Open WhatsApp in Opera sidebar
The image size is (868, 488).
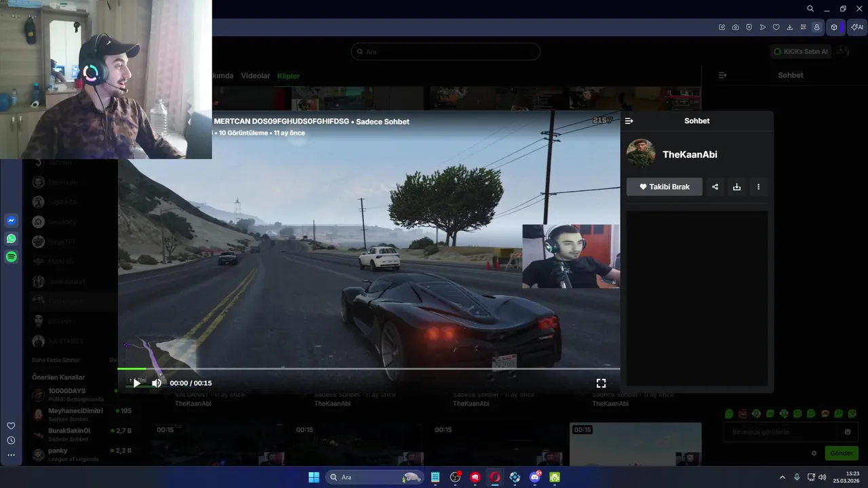coord(11,239)
